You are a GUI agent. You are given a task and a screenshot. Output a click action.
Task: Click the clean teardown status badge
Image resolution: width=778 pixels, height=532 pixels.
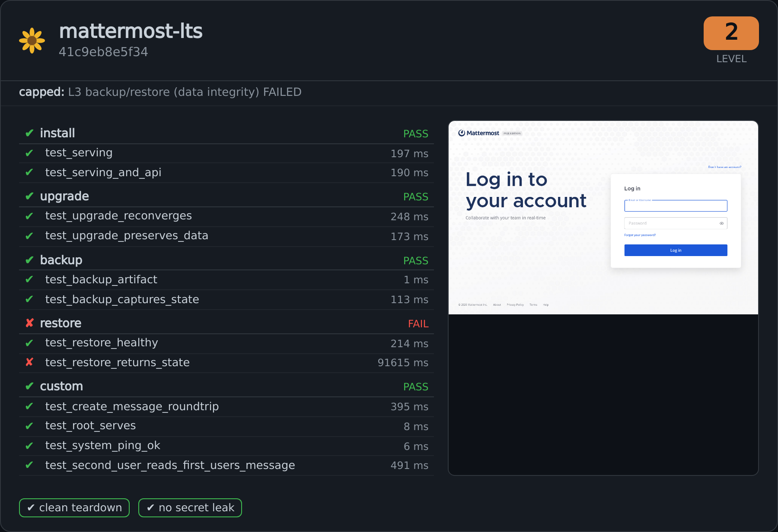point(74,508)
